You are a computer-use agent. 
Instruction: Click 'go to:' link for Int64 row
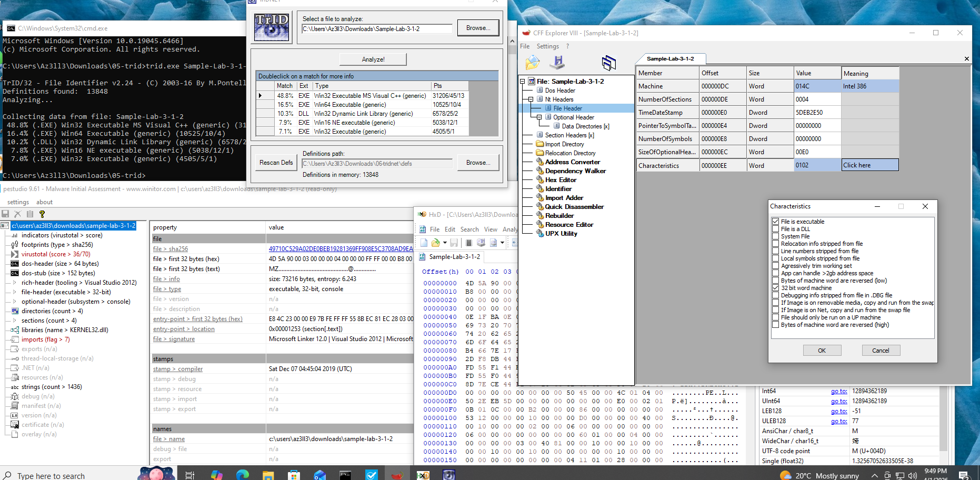pos(839,391)
